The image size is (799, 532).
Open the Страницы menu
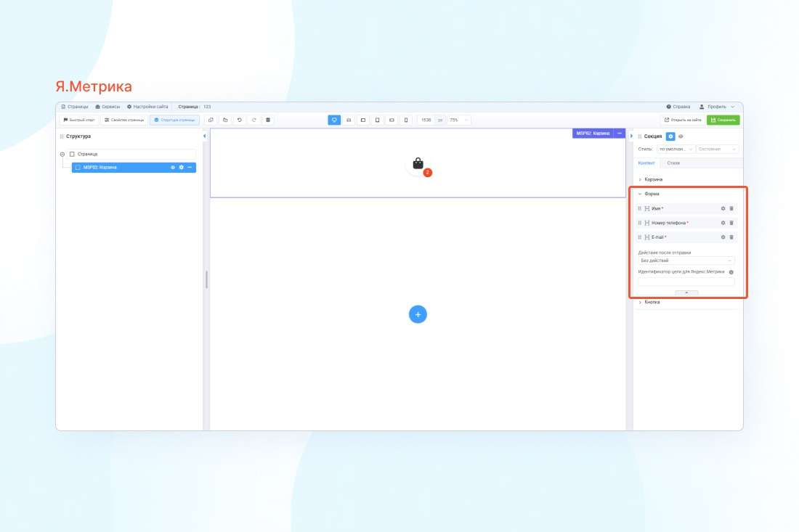tap(74, 107)
